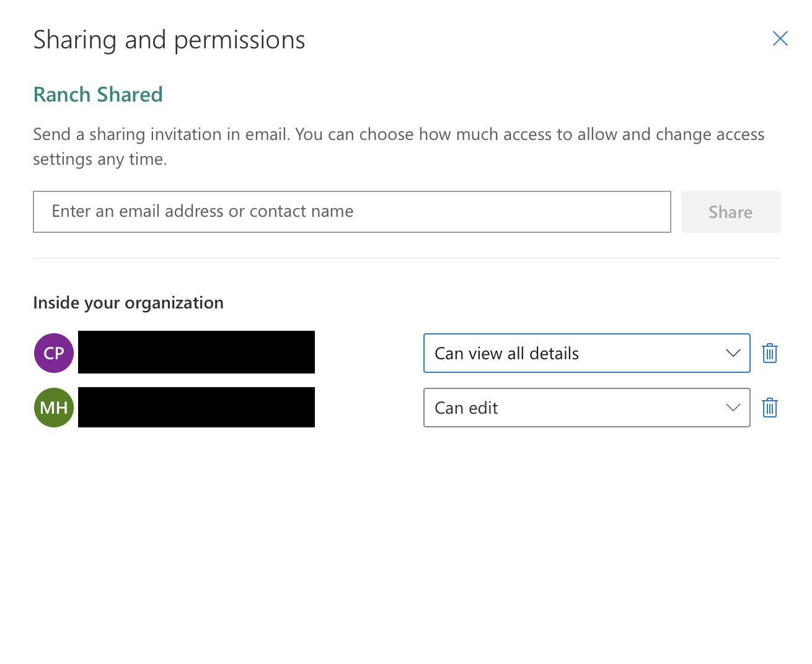Expand MH's permission list via its chevron
The width and height of the screenshot is (812, 664).
[733, 408]
